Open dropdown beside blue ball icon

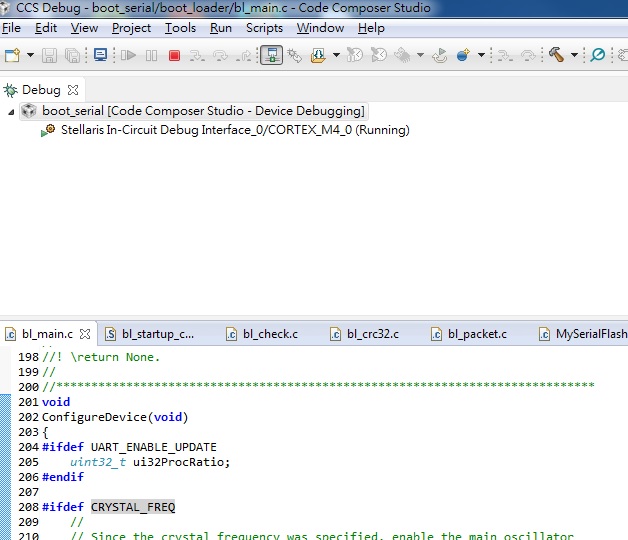click(481, 55)
